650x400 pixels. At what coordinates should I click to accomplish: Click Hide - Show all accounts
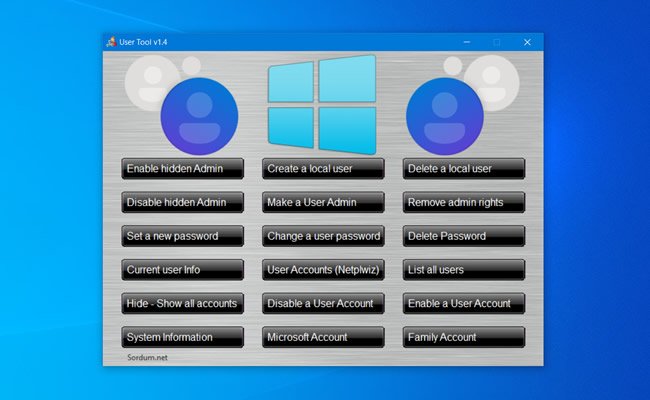click(x=182, y=303)
